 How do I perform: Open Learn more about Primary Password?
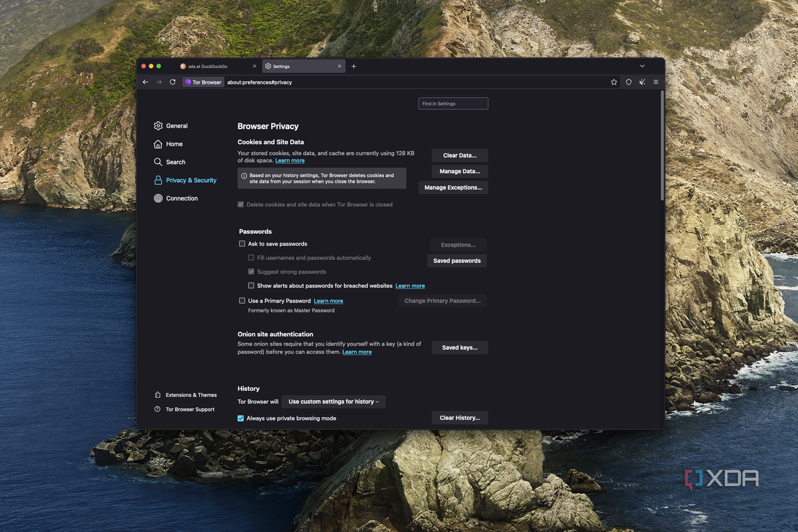point(328,301)
